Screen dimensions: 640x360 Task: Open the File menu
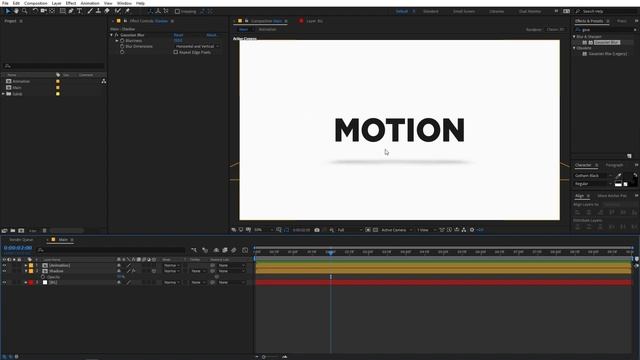click(5, 3)
